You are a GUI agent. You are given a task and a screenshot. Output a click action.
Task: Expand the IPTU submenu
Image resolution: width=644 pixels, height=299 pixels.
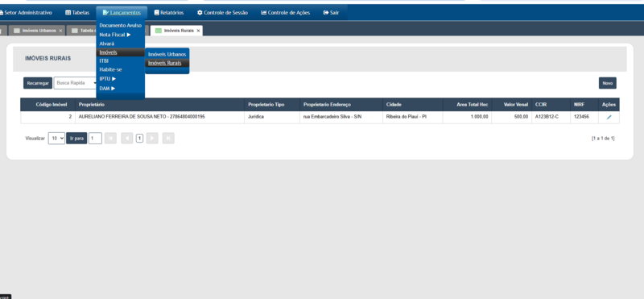[x=108, y=78]
